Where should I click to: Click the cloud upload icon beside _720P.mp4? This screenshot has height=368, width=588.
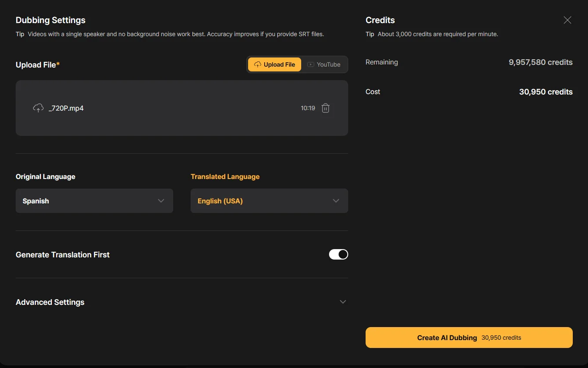click(x=38, y=108)
